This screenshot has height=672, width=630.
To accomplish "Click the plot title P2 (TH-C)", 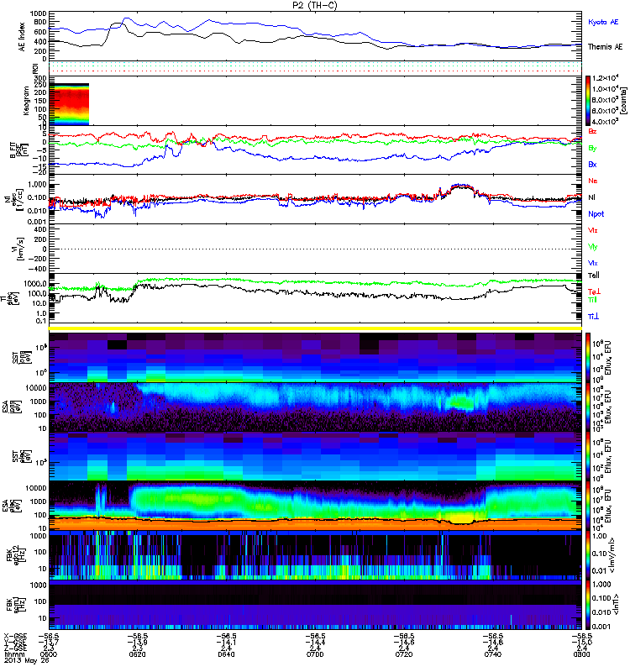I will point(315,5).
